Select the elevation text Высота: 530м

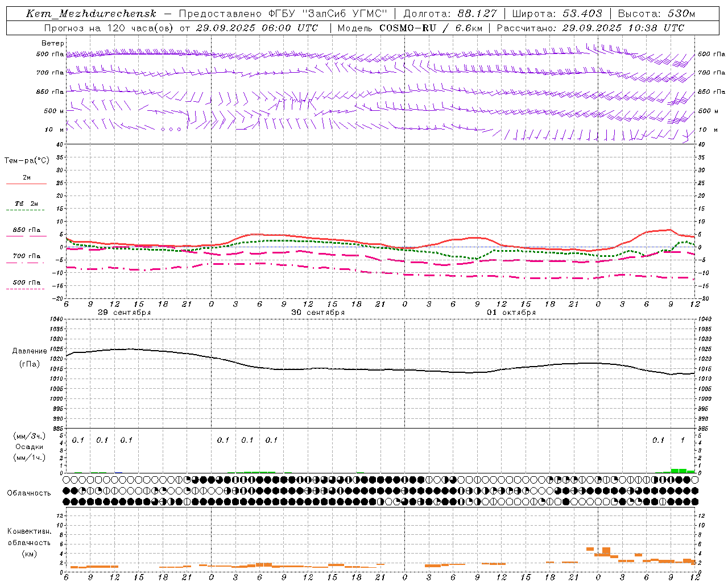pos(656,14)
